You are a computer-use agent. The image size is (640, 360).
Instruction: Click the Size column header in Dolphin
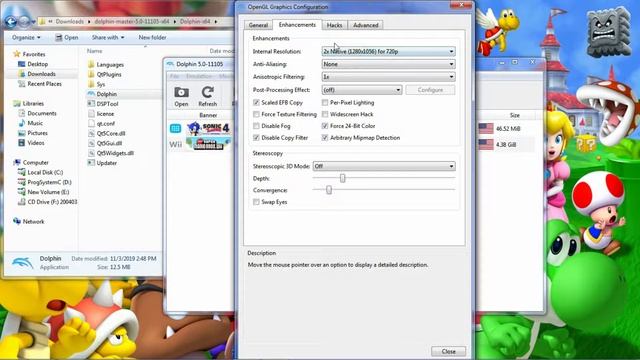[x=515, y=116]
